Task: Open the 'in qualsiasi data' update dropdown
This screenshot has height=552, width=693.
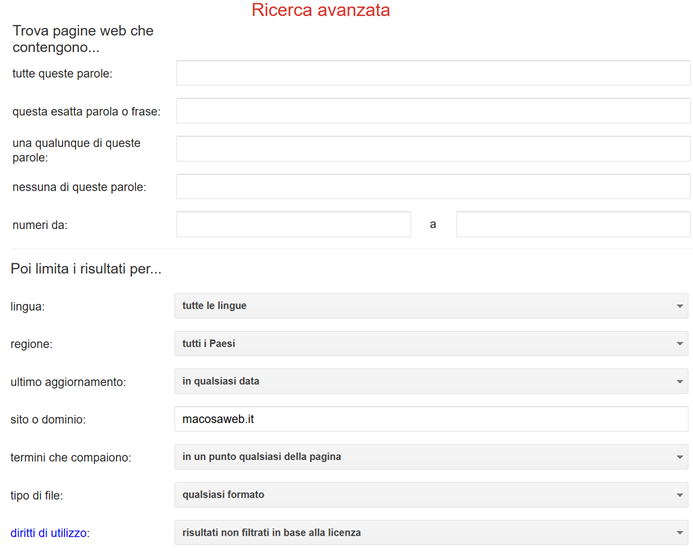Action: (431, 381)
